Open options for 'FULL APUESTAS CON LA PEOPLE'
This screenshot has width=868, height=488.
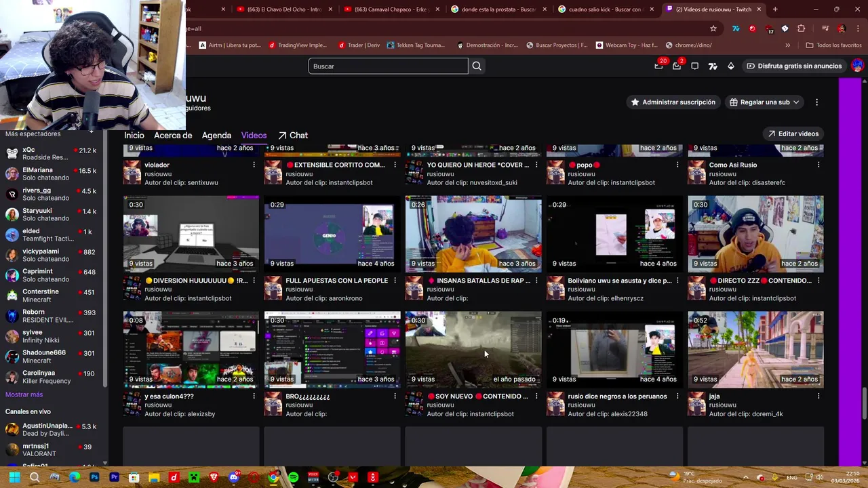pos(395,281)
